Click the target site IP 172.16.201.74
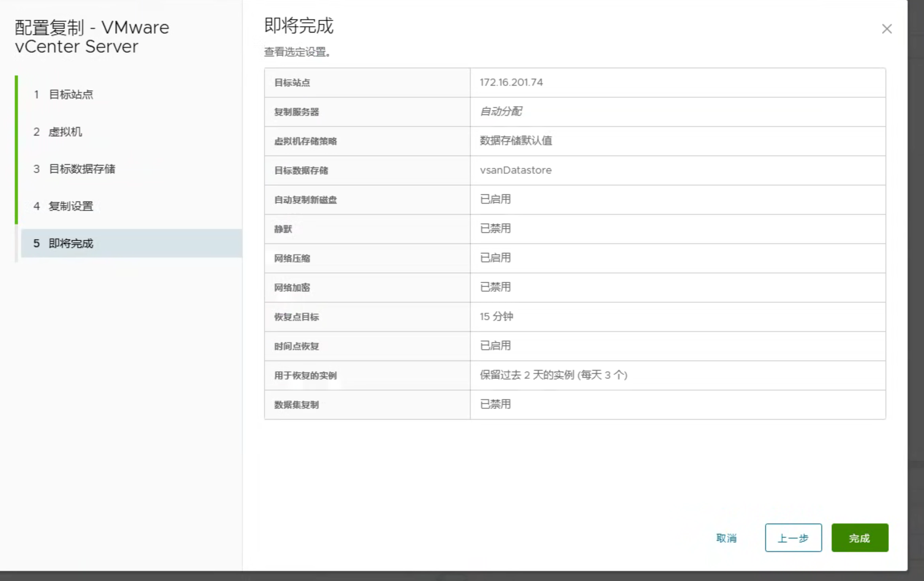The height and width of the screenshot is (581, 924). pos(511,82)
